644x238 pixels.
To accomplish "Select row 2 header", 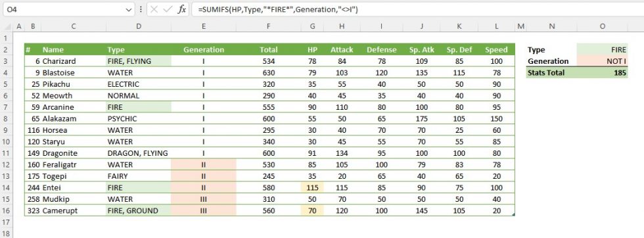I will click(6, 50).
